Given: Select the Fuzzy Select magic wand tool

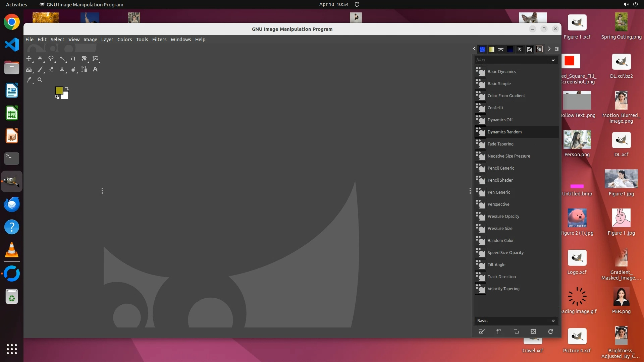Looking at the screenshot, I should [62, 59].
